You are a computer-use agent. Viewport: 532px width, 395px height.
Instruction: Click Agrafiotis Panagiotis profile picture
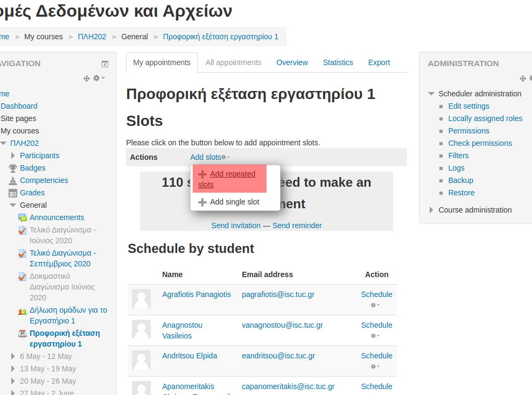click(x=141, y=299)
